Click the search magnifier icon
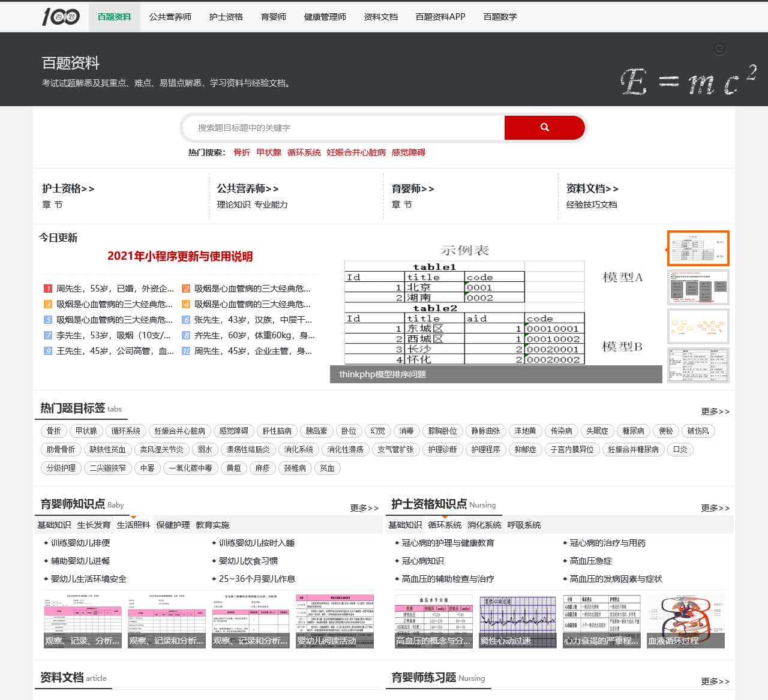Image resolution: width=768 pixels, height=700 pixels. (x=544, y=127)
